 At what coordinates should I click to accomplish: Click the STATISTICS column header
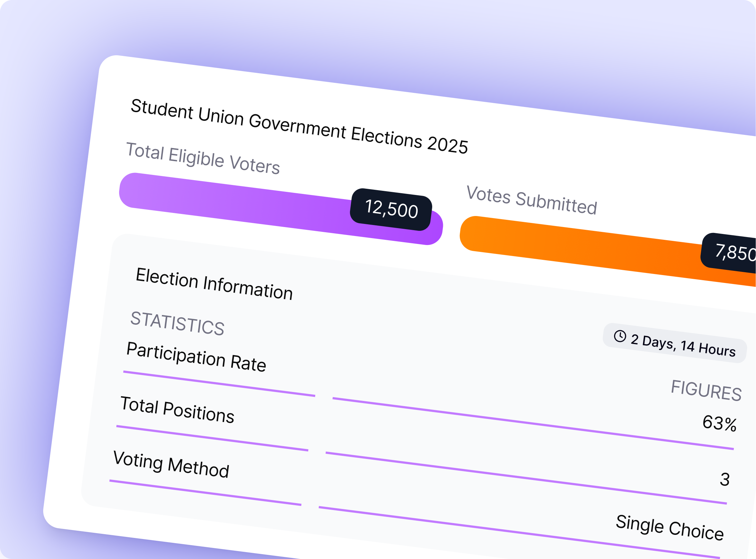[x=177, y=323]
